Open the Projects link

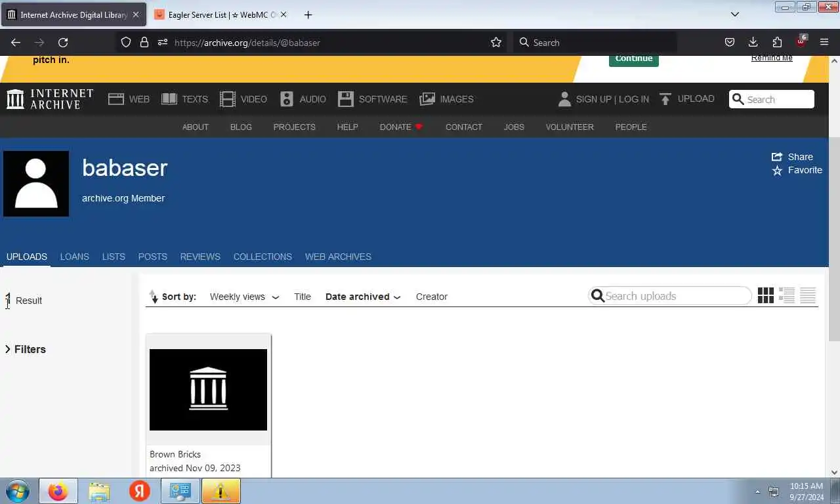[294, 127]
